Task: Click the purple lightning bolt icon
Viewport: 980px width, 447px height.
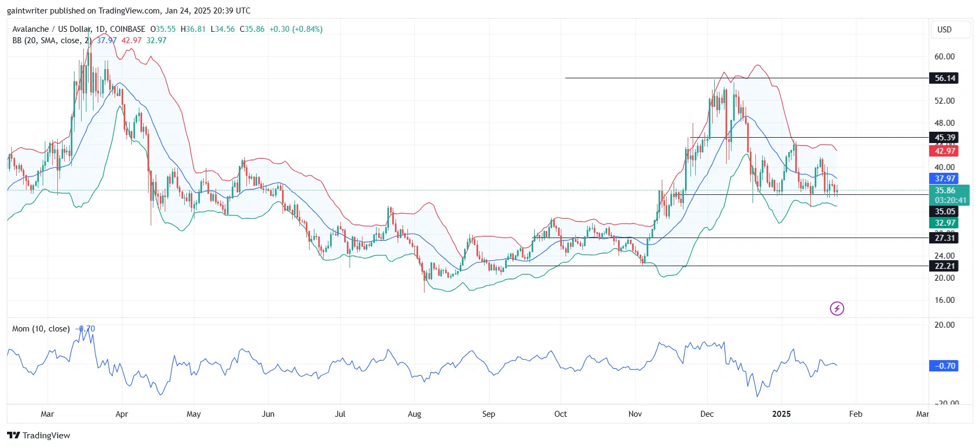Action: click(x=836, y=309)
